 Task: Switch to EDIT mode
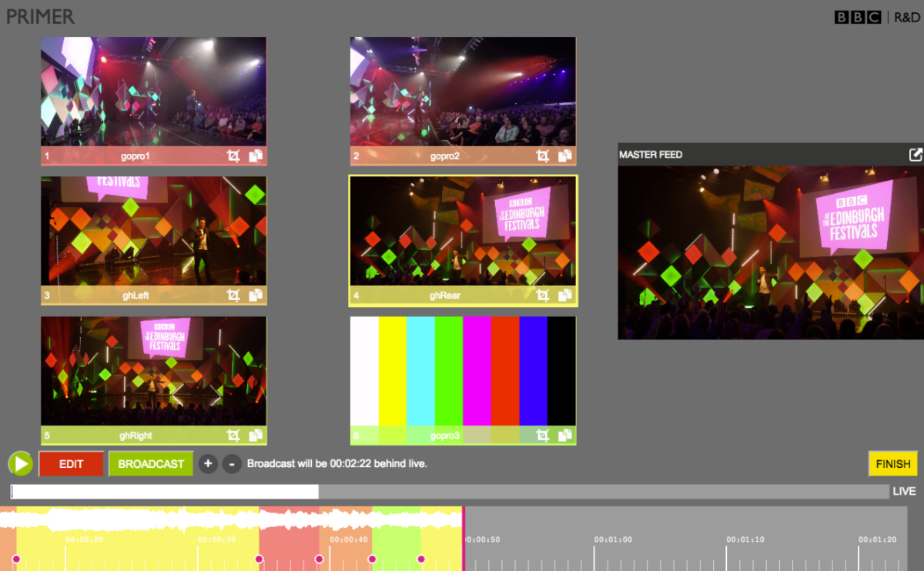[71, 464]
